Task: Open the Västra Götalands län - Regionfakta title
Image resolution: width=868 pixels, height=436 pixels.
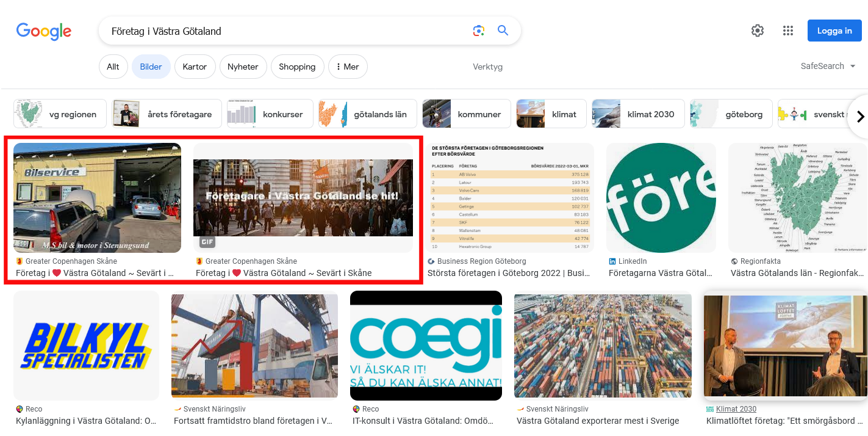Action: pyautogui.click(x=797, y=273)
